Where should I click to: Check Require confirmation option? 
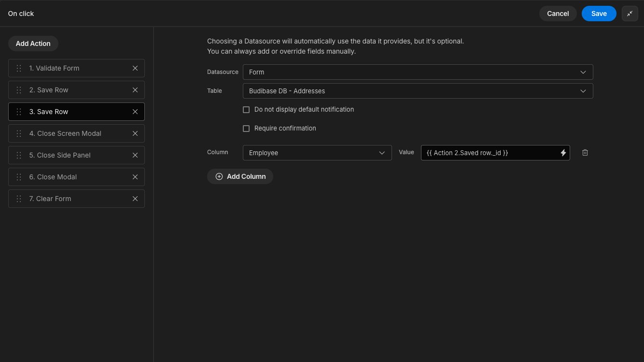(x=246, y=129)
